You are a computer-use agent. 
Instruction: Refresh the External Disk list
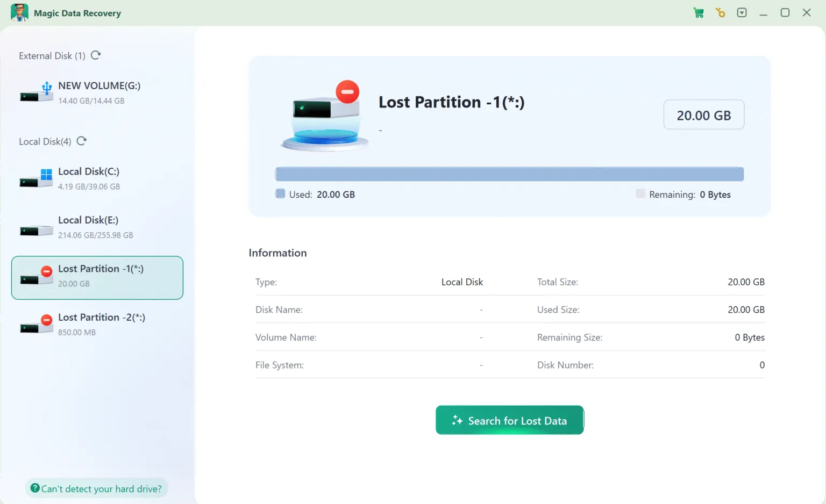96,55
